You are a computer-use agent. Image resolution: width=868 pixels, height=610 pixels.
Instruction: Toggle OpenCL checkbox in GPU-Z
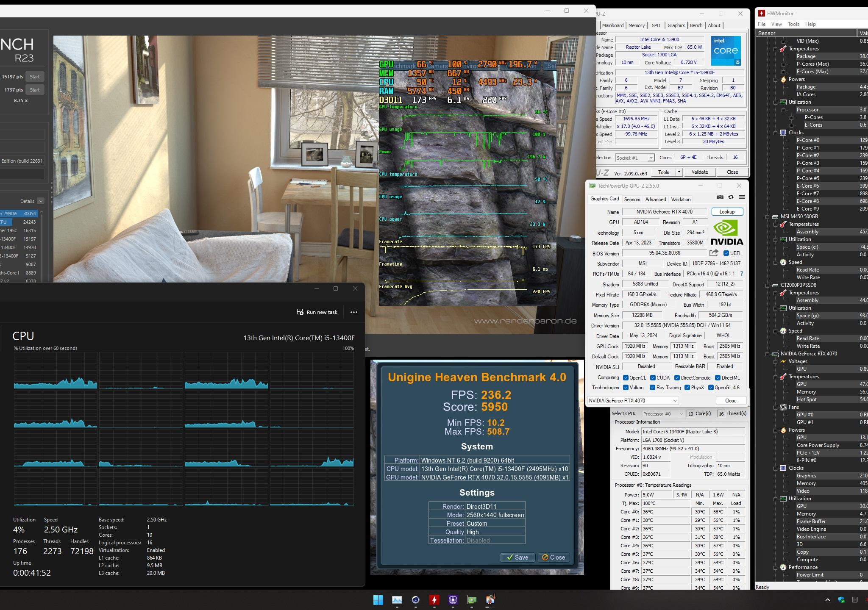point(626,378)
